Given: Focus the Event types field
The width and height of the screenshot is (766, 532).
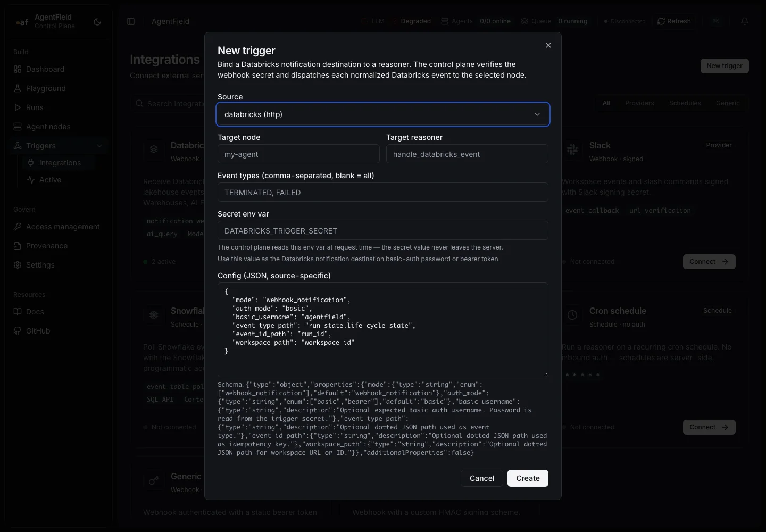Looking at the screenshot, I should (383, 193).
